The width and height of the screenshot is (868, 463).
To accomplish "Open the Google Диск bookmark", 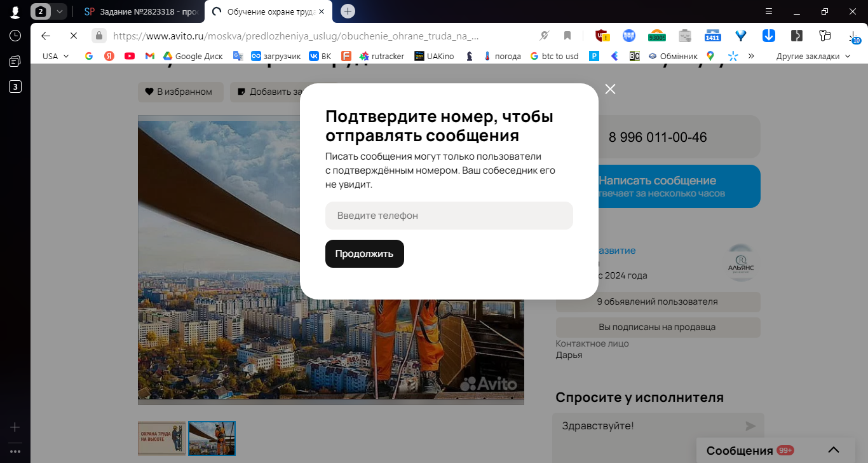I will point(193,56).
